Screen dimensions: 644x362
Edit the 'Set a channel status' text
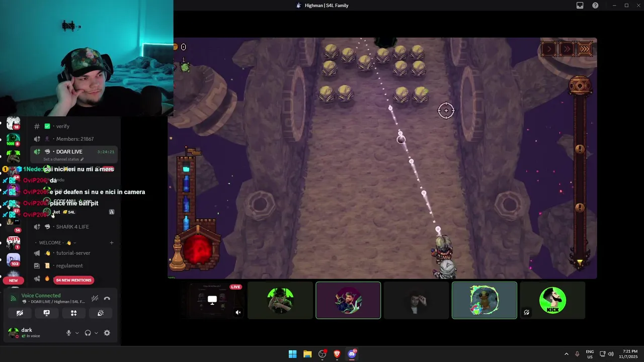tap(63, 159)
